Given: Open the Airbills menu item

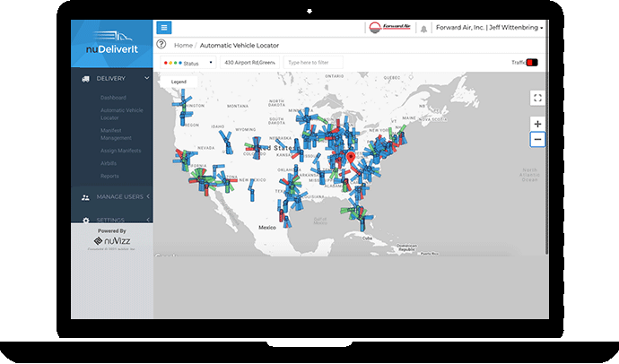Looking at the screenshot, I should [x=109, y=163].
